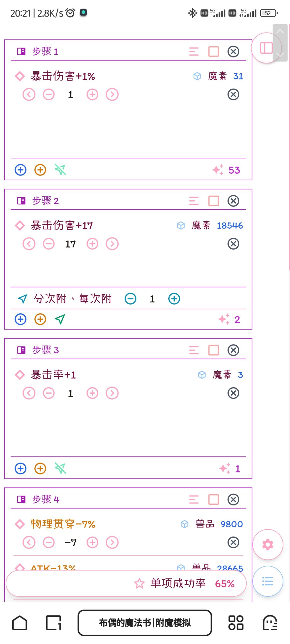Expand step 1 using the lines icon
Viewport: 290px width, 644px height.
point(194,52)
